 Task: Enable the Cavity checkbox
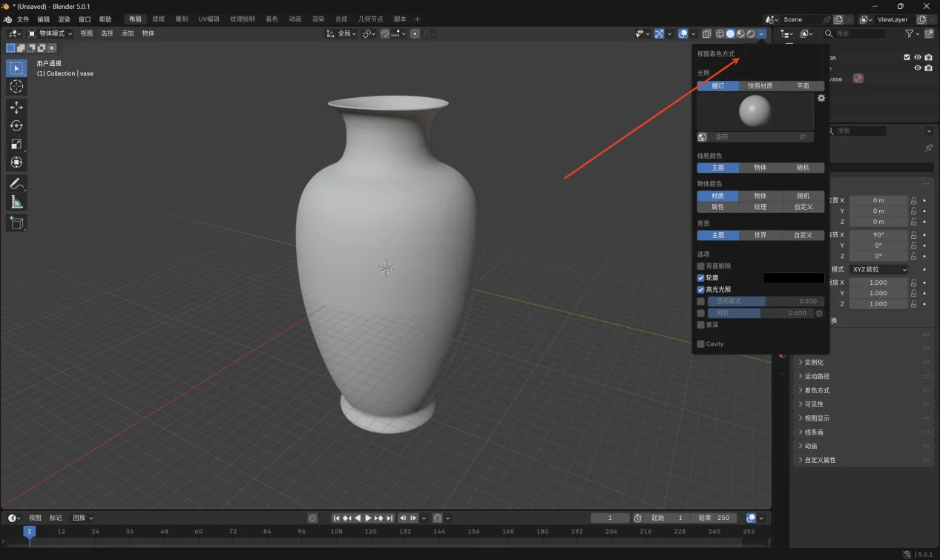[701, 343]
